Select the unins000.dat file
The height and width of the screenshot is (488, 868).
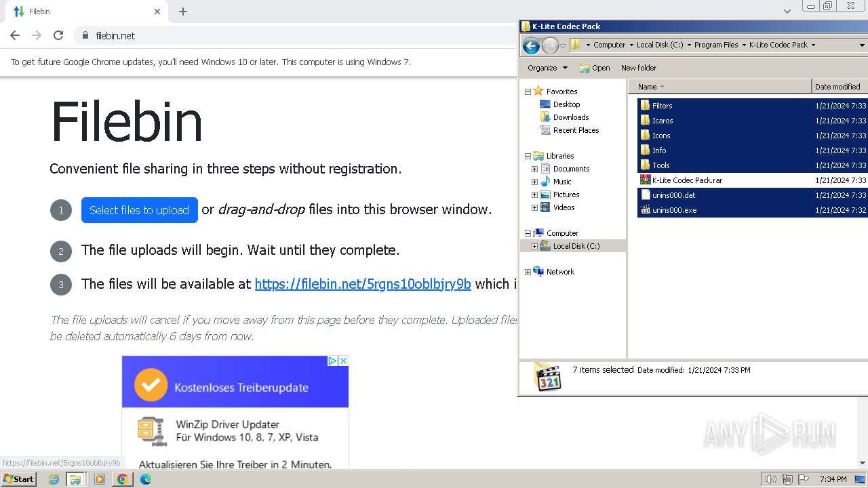pyautogui.click(x=752, y=195)
